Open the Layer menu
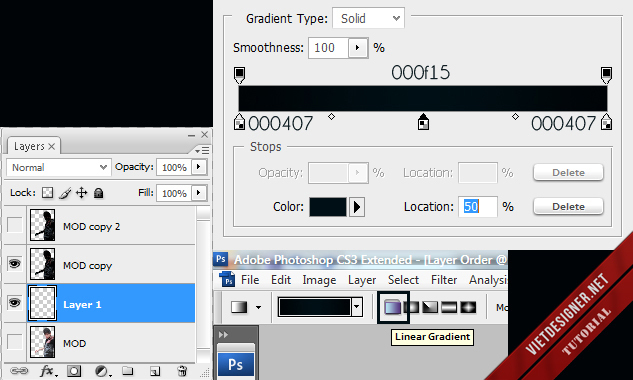The image size is (633, 380). 362,280
